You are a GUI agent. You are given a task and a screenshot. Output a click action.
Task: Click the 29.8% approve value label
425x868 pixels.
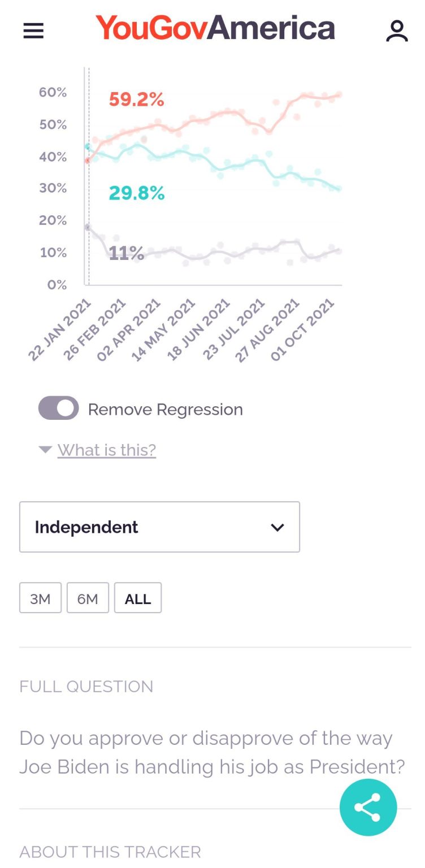pyautogui.click(x=136, y=193)
